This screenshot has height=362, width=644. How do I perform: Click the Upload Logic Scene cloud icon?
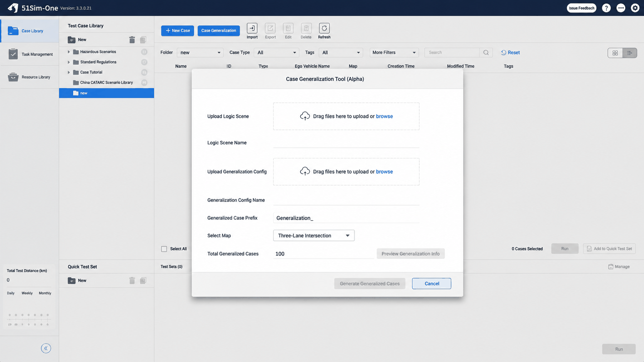(x=305, y=116)
